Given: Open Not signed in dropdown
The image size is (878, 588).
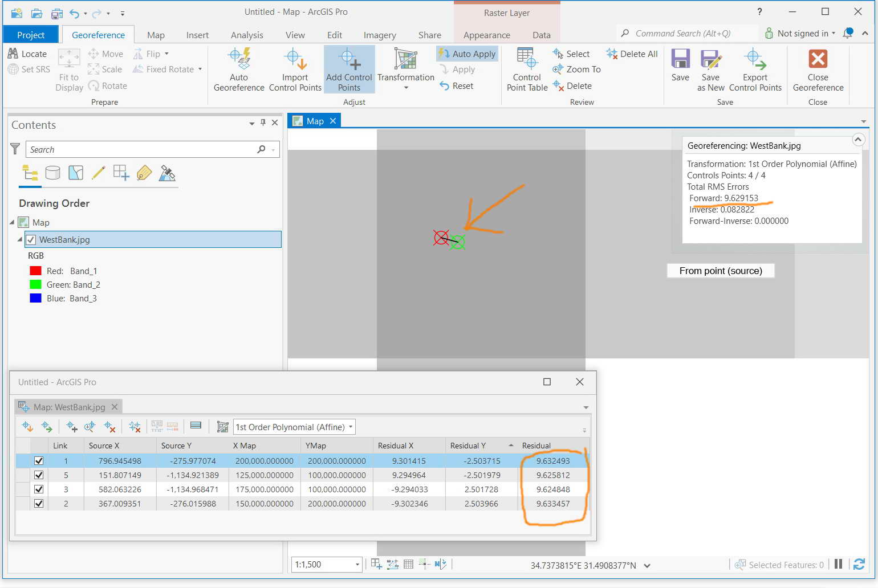Looking at the screenshot, I should pos(800,33).
